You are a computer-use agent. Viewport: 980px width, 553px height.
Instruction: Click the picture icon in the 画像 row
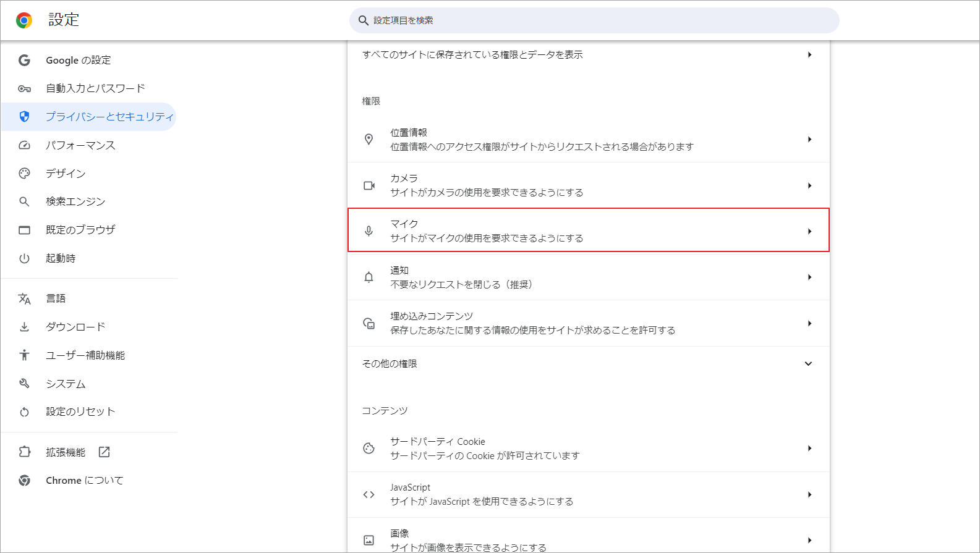click(x=369, y=540)
